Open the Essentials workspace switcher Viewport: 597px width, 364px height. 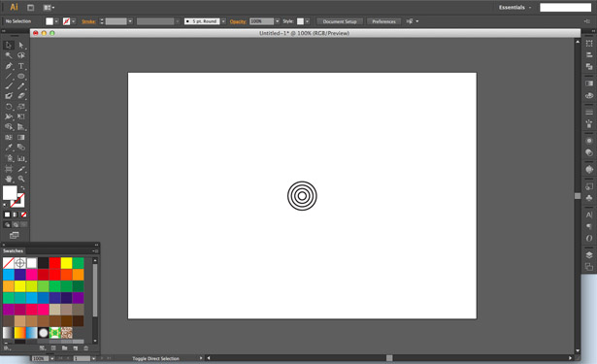(x=514, y=7)
